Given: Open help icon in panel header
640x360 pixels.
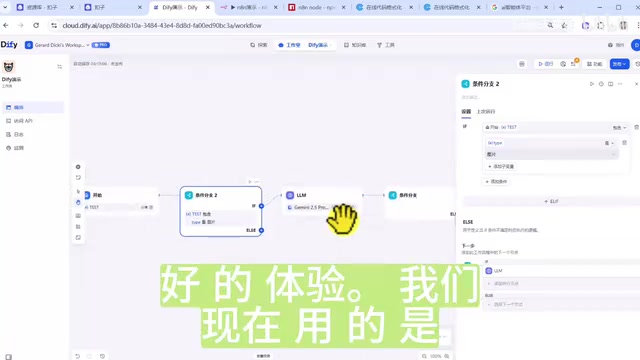Looking at the screenshot, I should click(601, 84).
